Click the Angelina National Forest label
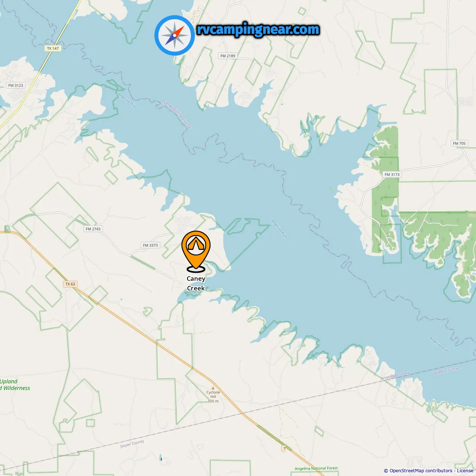Screen dimensions: 476x476 point(316,469)
